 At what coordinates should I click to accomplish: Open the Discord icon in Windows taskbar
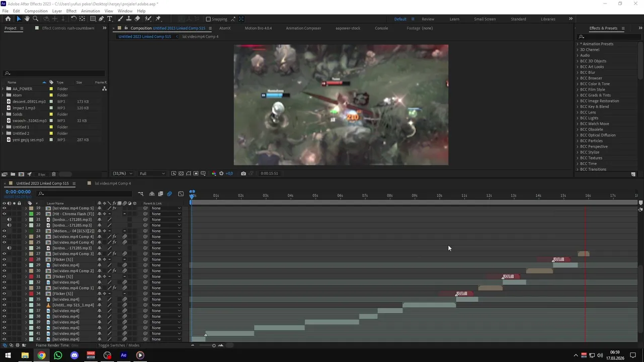(x=74, y=355)
